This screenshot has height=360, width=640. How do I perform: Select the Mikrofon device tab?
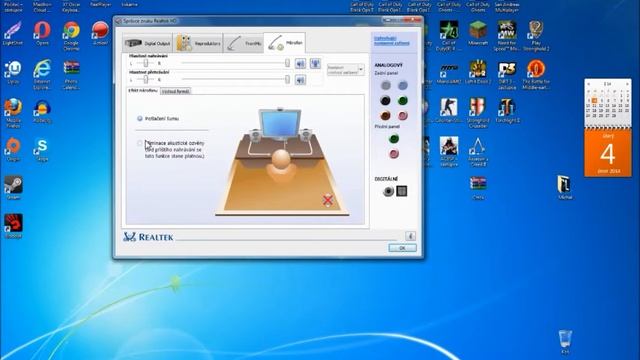point(284,42)
